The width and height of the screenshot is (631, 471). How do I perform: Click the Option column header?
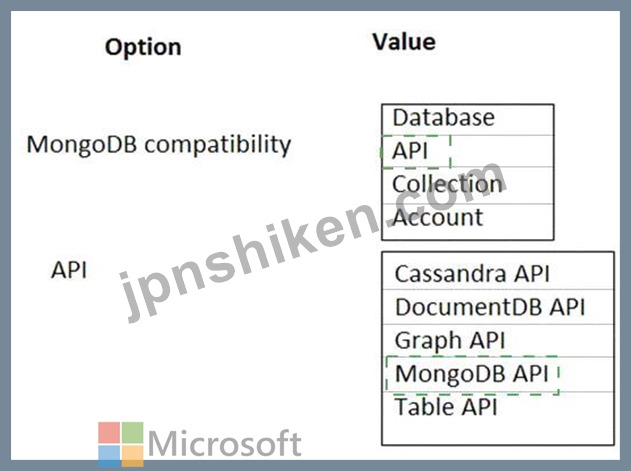(143, 48)
